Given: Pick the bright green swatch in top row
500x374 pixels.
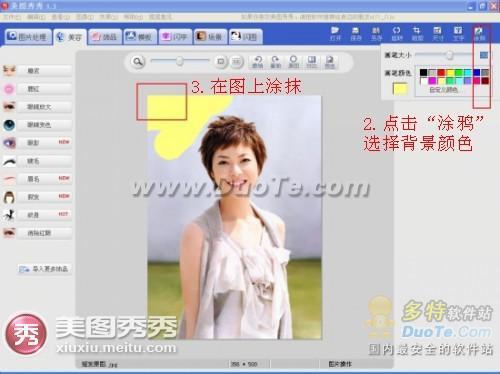Looking at the screenshot, I should pyautogui.click(x=459, y=73).
